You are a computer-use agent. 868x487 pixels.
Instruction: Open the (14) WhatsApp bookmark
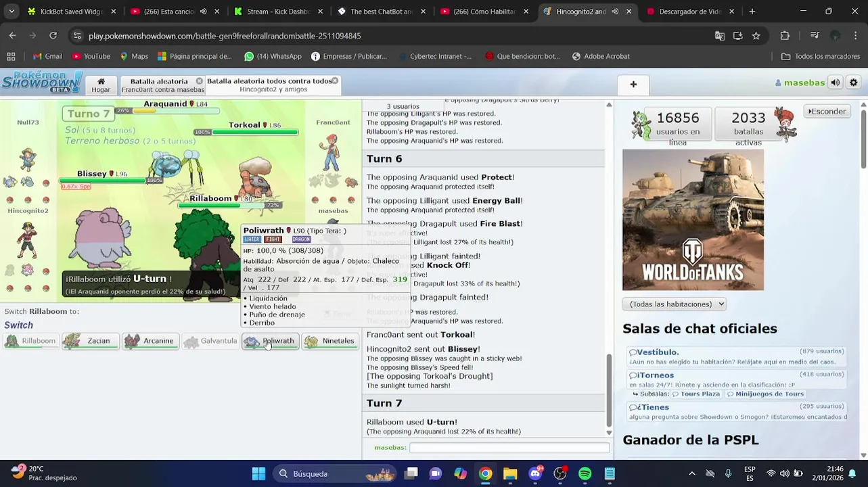(273, 56)
